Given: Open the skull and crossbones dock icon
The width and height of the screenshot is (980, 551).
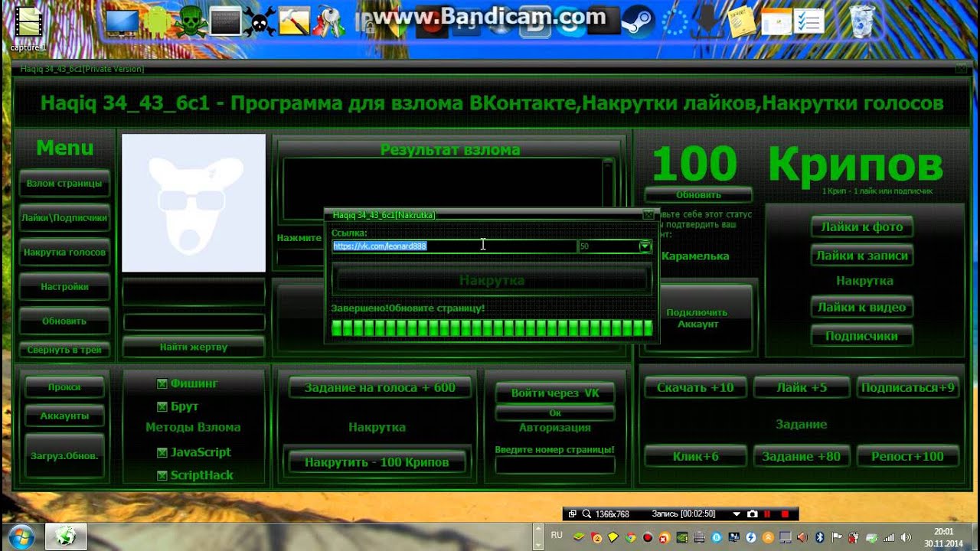Looking at the screenshot, I should (260, 21).
